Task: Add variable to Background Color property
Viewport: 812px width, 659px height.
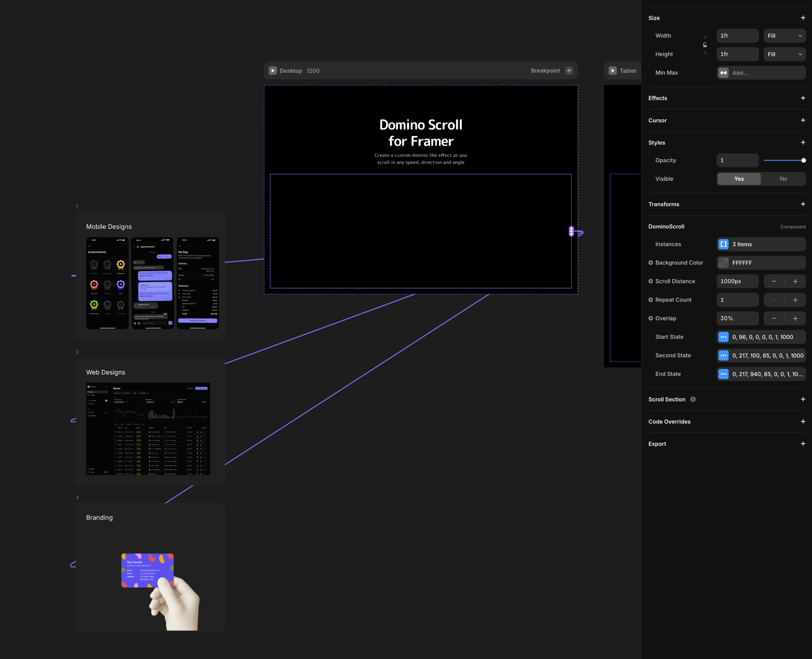Action: [651, 263]
